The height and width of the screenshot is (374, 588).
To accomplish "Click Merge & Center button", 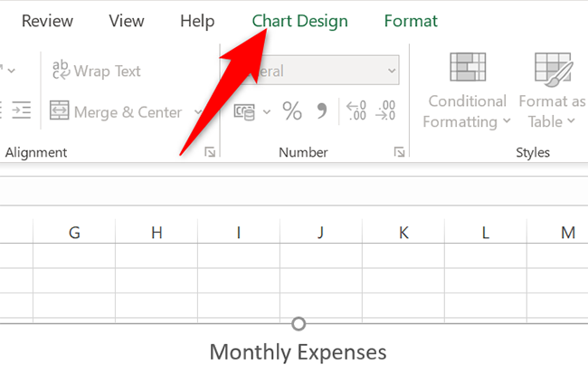I will pyautogui.click(x=118, y=111).
